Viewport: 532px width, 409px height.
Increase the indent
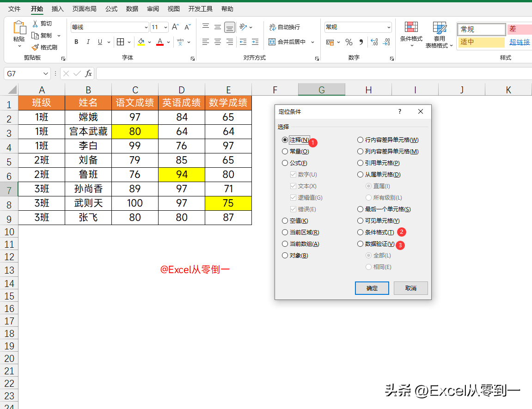[x=255, y=42]
